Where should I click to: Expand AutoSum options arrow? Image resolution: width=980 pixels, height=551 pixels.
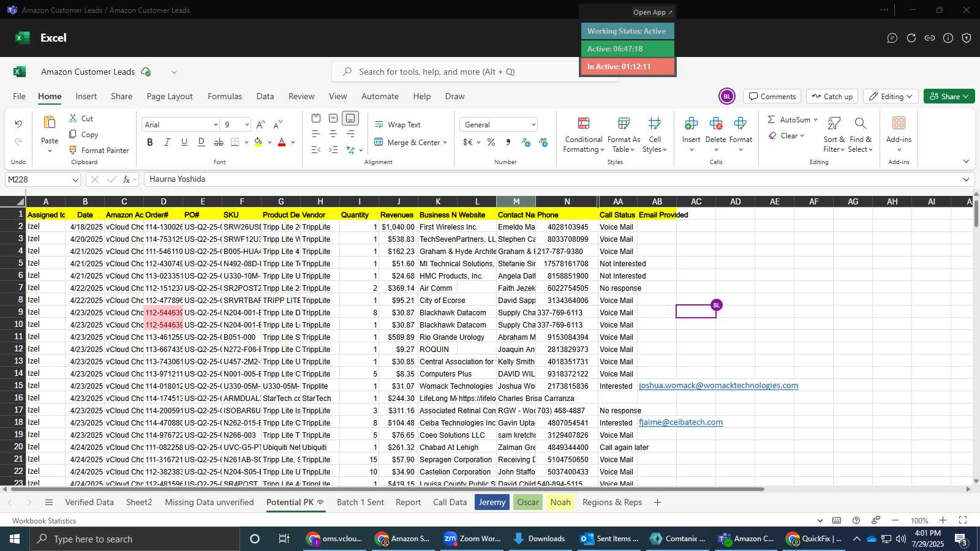coord(815,119)
